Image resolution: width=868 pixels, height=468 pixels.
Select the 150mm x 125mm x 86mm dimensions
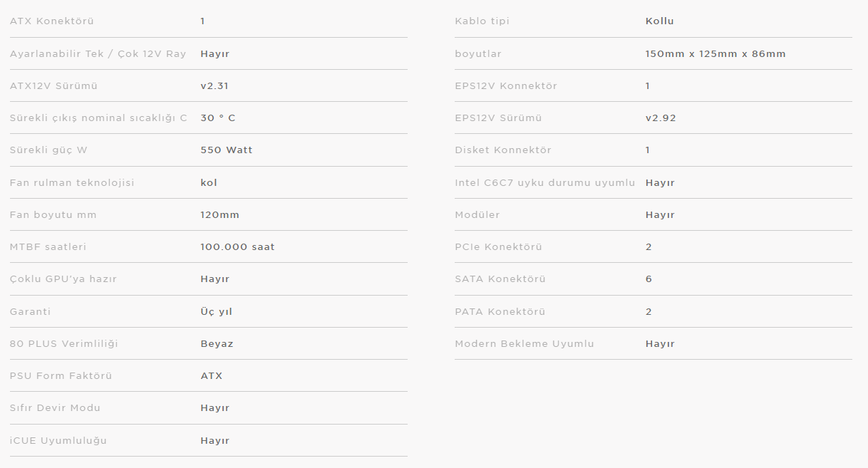click(715, 54)
